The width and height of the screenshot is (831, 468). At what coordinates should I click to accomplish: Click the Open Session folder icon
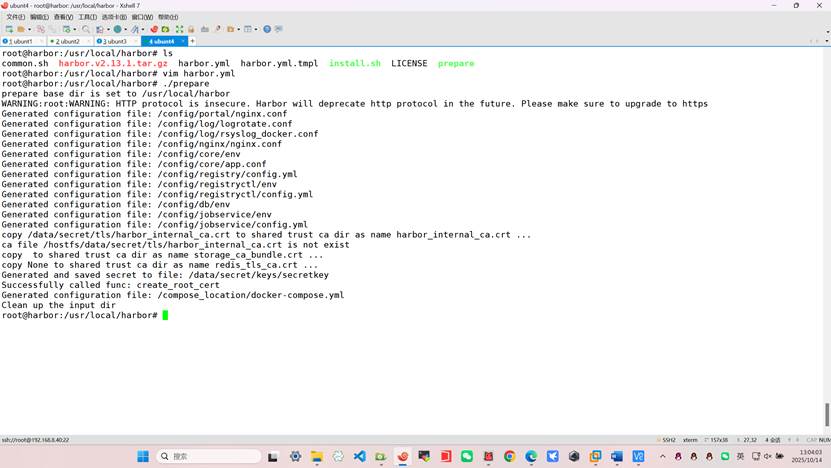click(21, 29)
